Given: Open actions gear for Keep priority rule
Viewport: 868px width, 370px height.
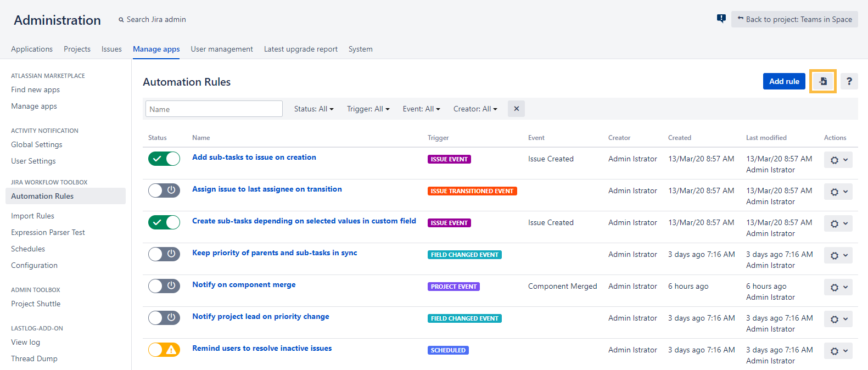Looking at the screenshot, I should (838, 256).
